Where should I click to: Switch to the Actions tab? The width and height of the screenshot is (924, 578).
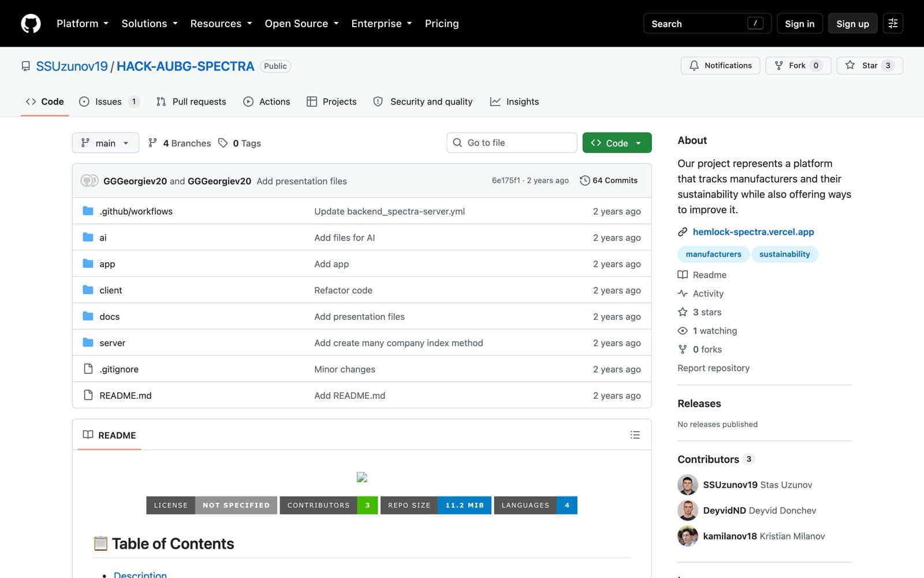coord(267,102)
